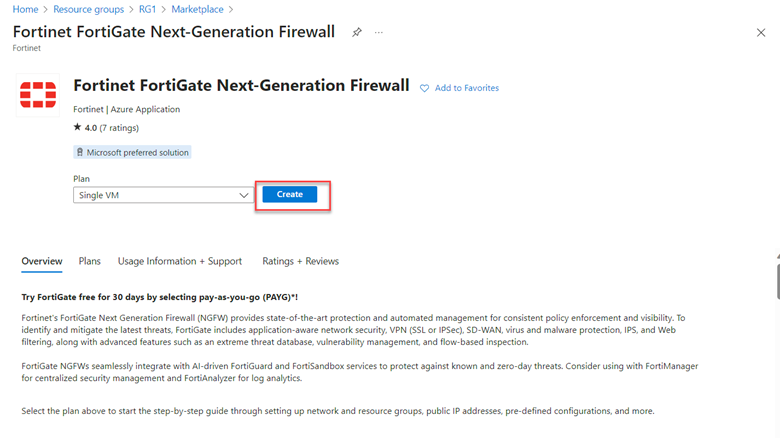Go to Home in the breadcrumb
The width and height of the screenshot is (780, 438).
point(25,9)
